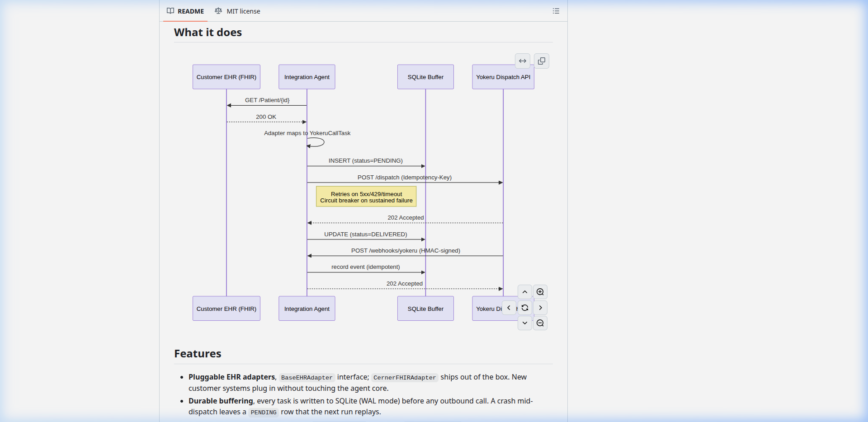Viewport: 868px width, 422px height.
Task: Click the yellow Retries note box
Action: click(366, 197)
